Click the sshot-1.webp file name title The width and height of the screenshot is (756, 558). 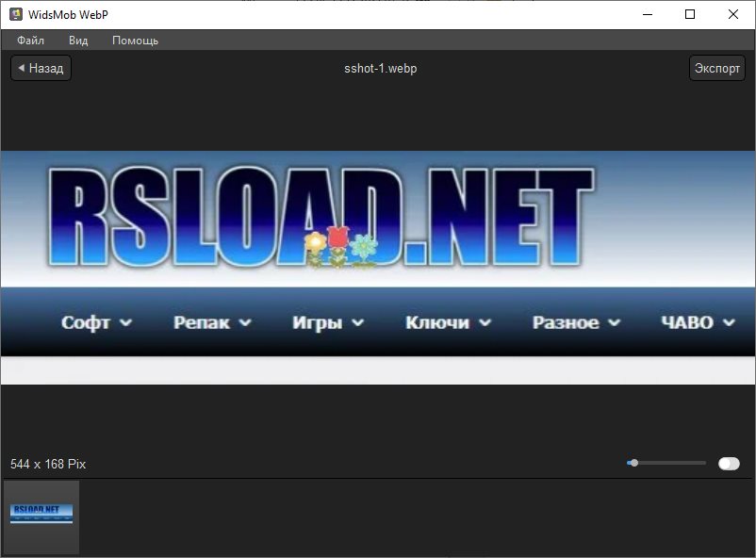381,69
